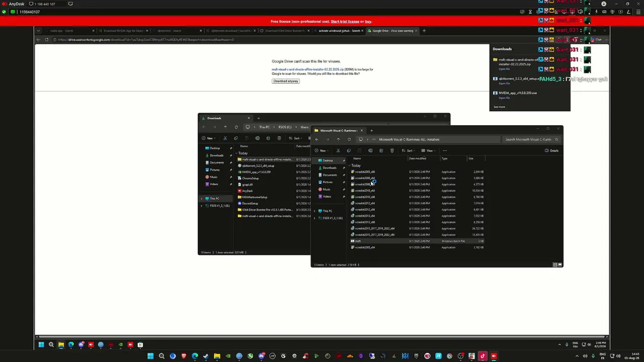Expand This PC in Runtimes window navigation pane

(315, 211)
